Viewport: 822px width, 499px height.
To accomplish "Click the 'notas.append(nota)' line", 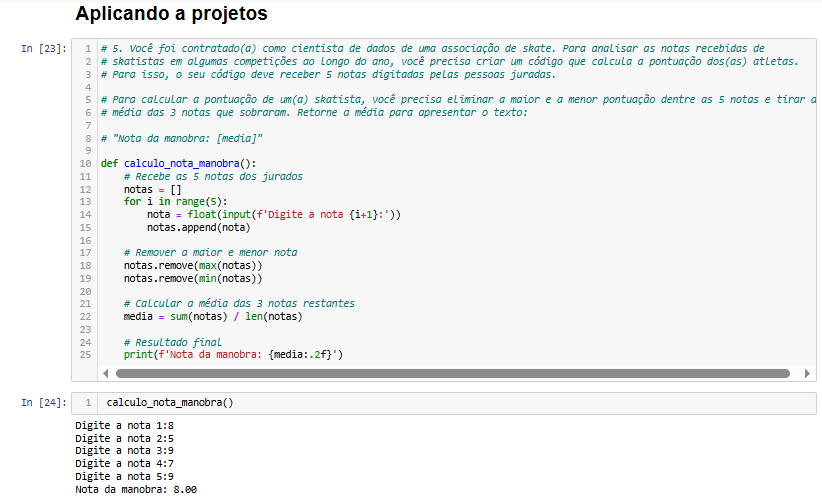I will click(199, 227).
